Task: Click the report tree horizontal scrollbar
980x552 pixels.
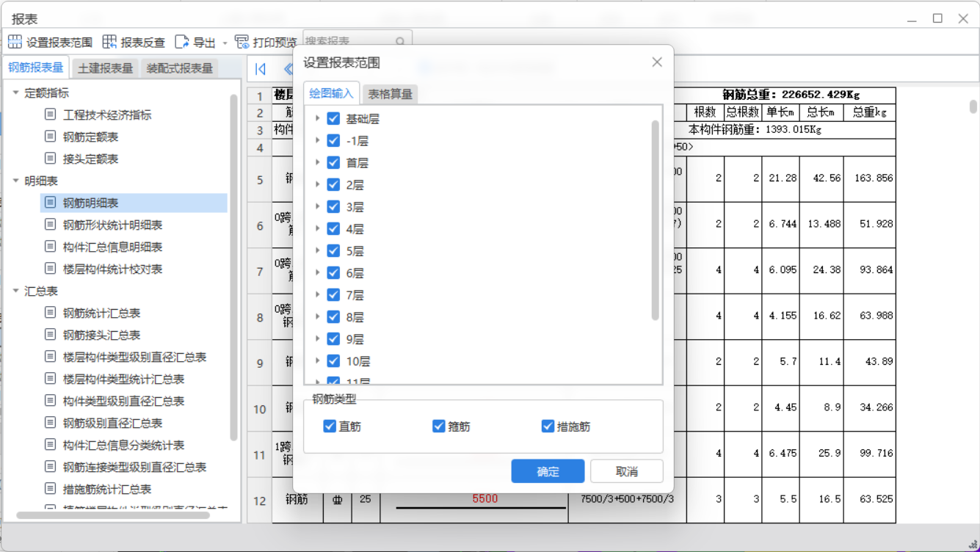Action: coord(113,515)
